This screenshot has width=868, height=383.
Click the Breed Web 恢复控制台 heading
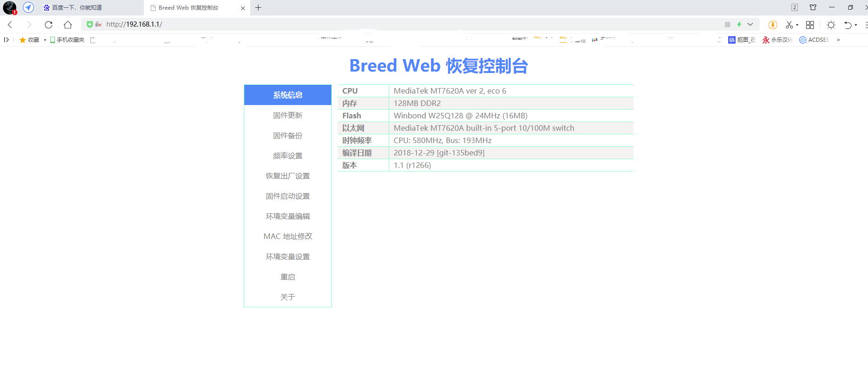(439, 66)
